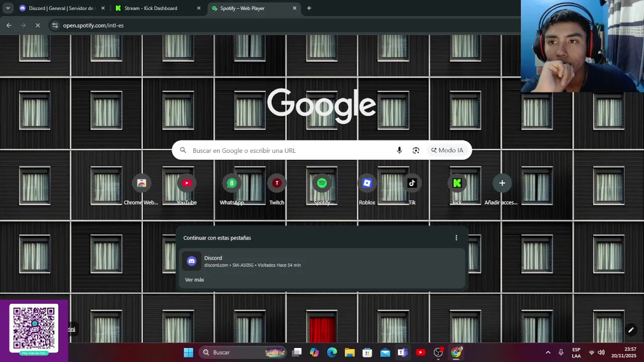The image size is (644, 362).
Task: Open the volume speaker tray icon
Action: coord(601,352)
